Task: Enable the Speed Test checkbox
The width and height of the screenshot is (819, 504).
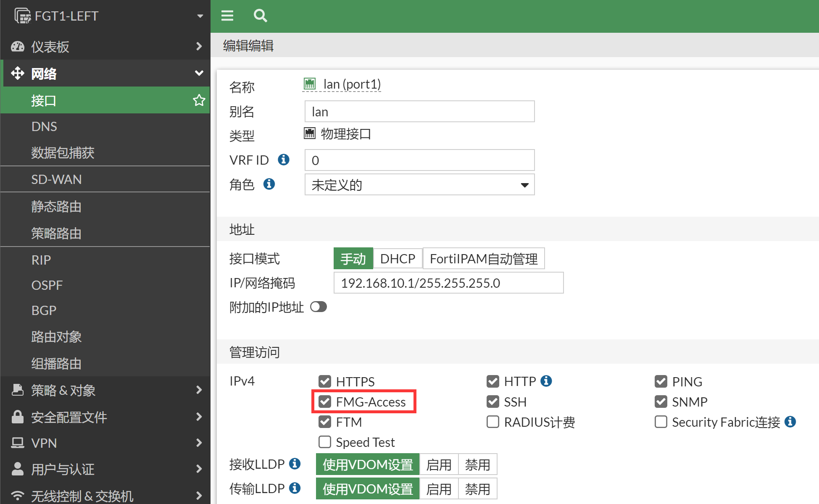Action: [x=325, y=442]
